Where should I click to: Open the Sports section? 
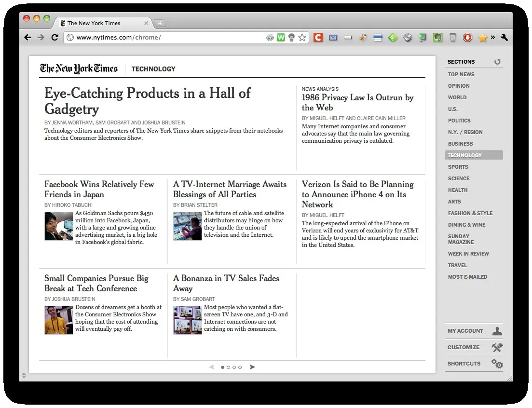pos(458,167)
